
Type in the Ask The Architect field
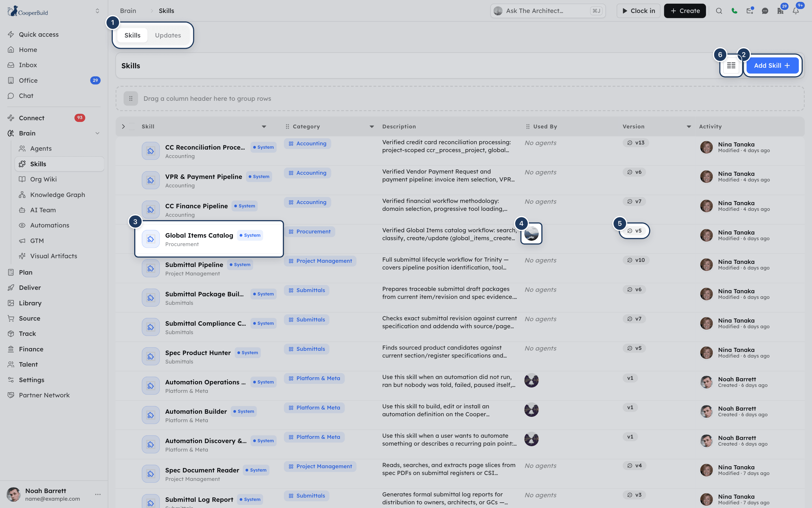[548, 11]
